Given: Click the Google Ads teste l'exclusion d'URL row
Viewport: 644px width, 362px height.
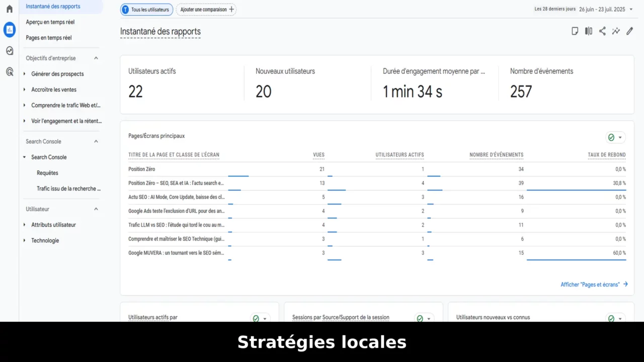Looking at the screenshot, I should point(177,211).
